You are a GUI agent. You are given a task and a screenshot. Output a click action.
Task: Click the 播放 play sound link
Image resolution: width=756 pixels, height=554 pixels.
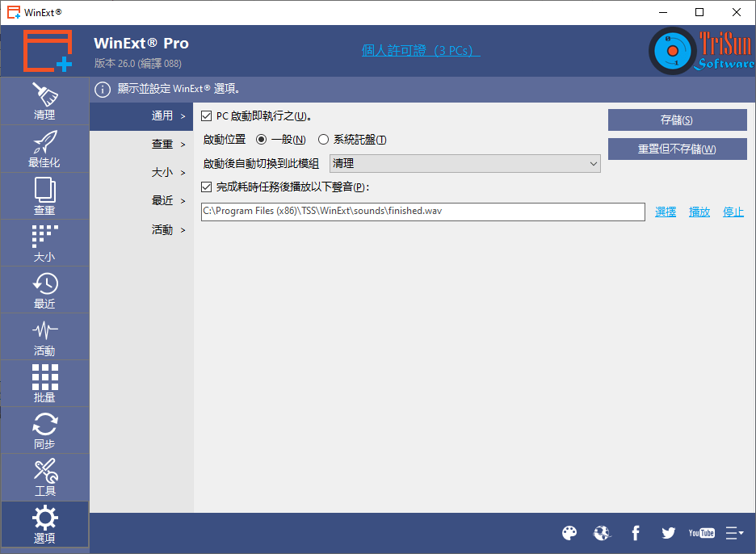[699, 212]
